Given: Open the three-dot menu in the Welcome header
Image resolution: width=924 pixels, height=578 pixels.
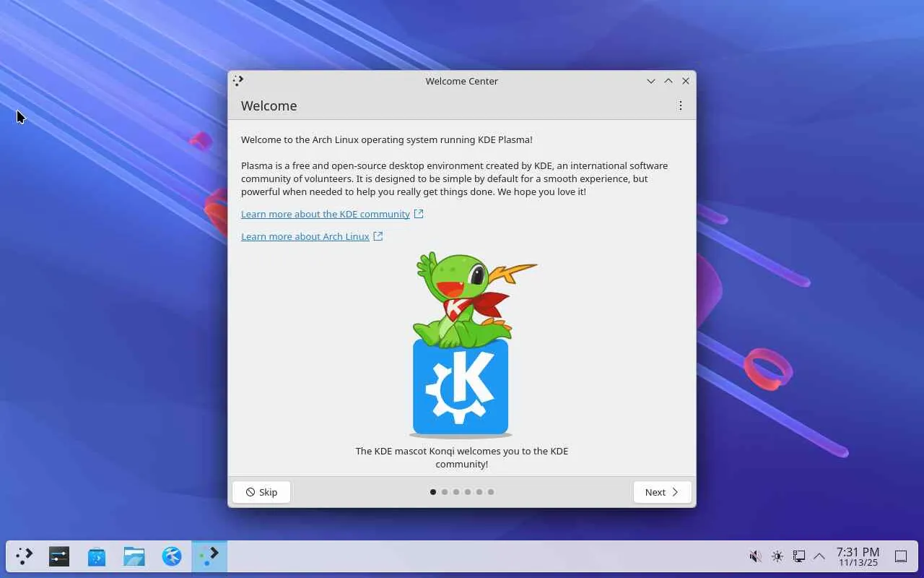Looking at the screenshot, I should 680,105.
